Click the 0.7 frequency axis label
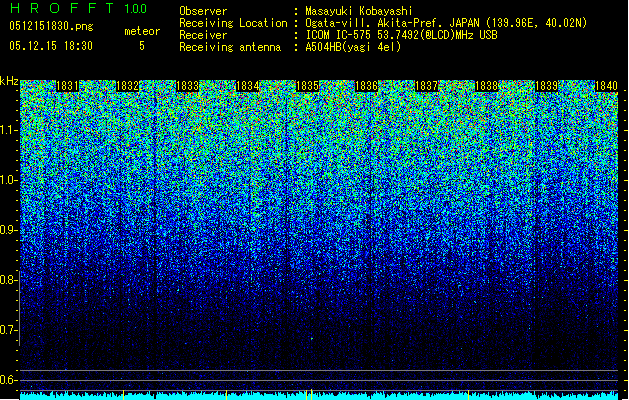This screenshot has height=400, width=629. click(8, 330)
